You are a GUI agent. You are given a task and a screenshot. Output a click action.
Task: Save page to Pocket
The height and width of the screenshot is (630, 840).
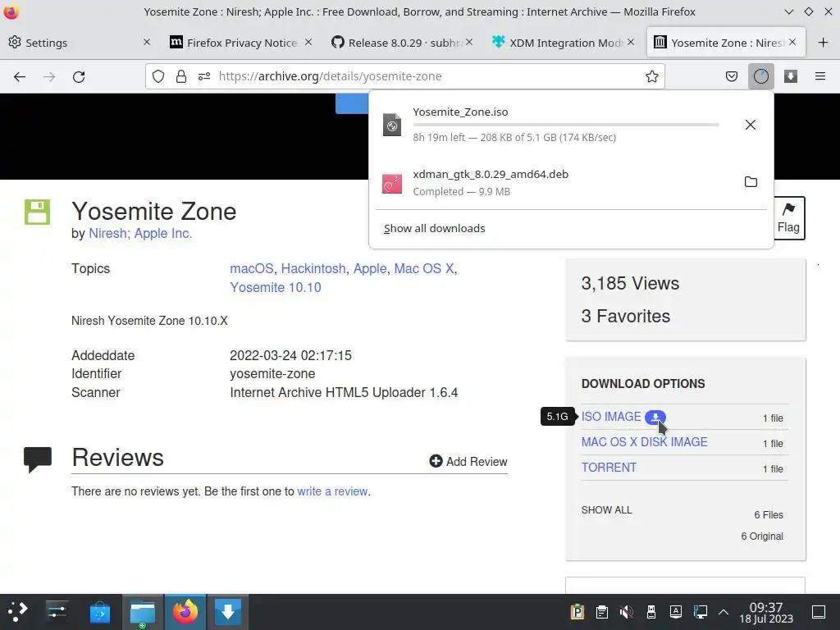(731, 76)
